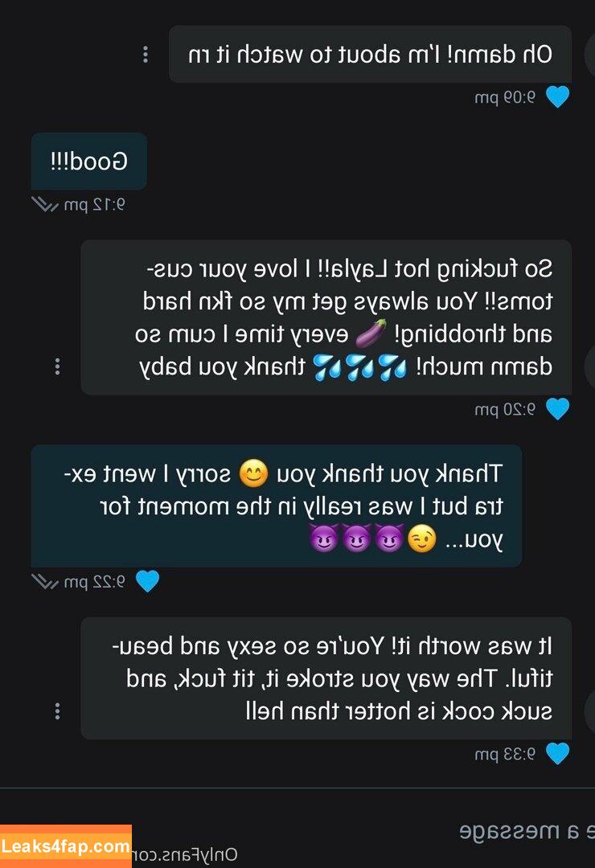Select the 'Oh damn!' message bubble

(370, 55)
